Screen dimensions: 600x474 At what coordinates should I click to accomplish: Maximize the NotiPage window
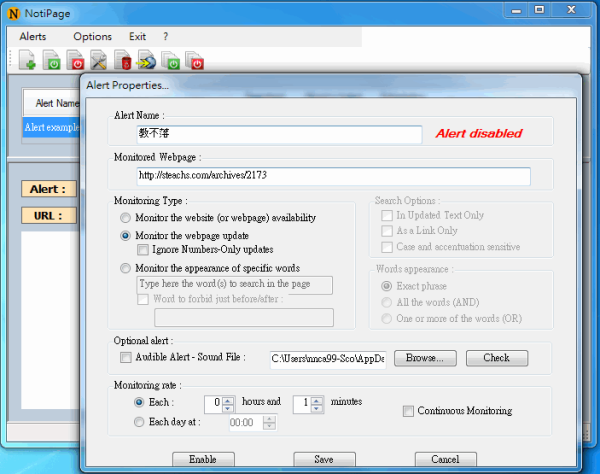(540, 10)
